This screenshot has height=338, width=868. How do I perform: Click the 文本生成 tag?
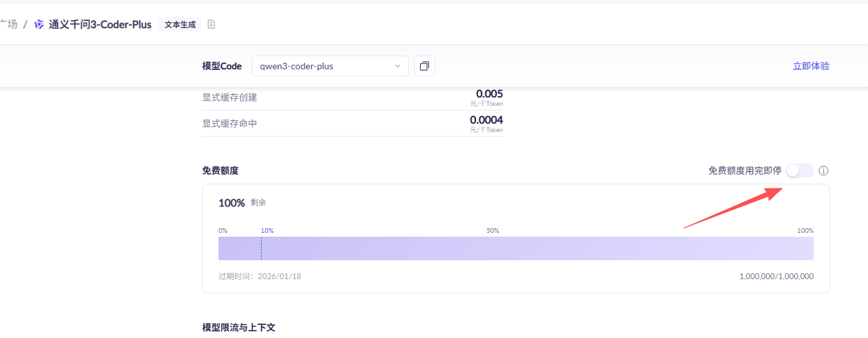point(180,25)
